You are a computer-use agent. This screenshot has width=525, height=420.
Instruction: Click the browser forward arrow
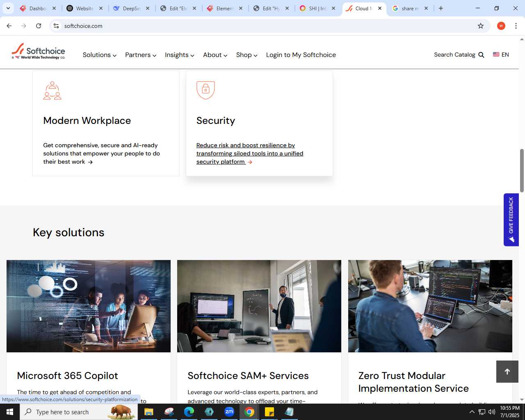(x=24, y=26)
